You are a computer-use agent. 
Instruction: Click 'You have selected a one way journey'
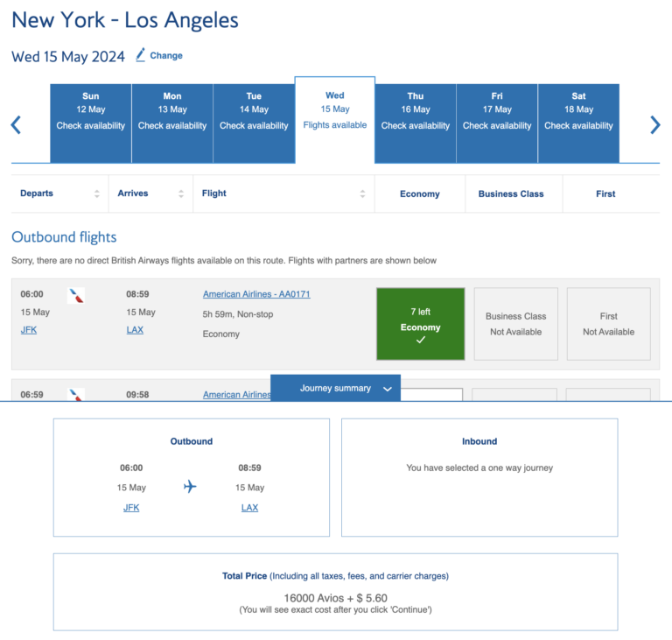point(479,468)
